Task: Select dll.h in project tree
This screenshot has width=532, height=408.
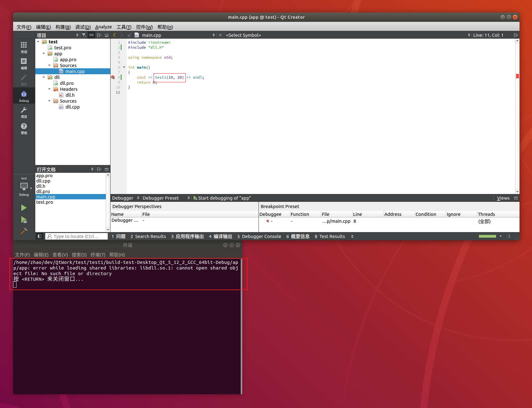Action: coord(70,95)
